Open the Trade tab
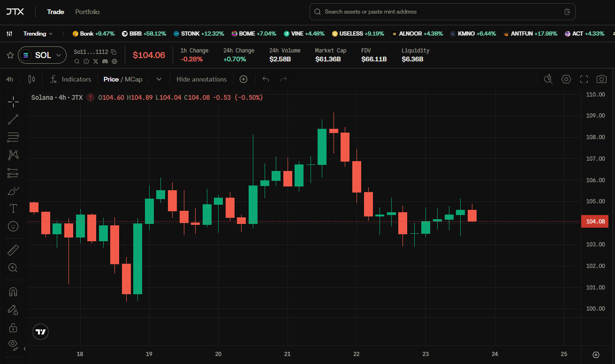615x364 pixels. click(x=55, y=12)
